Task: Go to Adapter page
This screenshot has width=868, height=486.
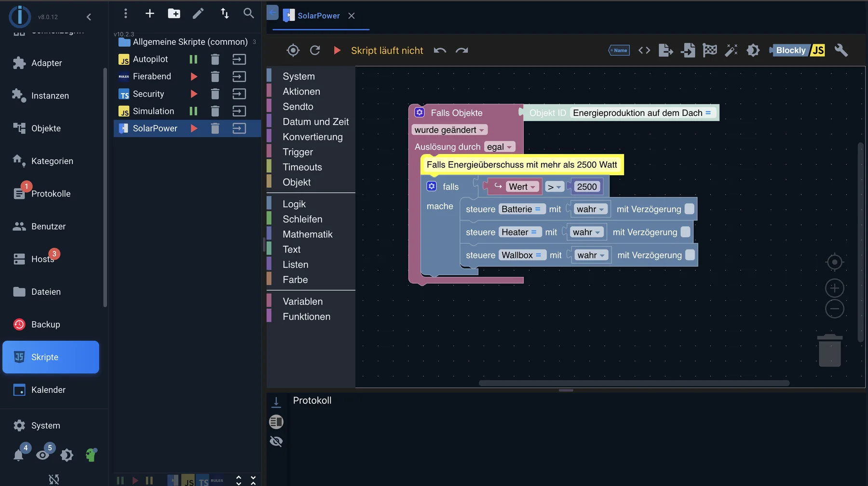Action: pyautogui.click(x=51, y=63)
